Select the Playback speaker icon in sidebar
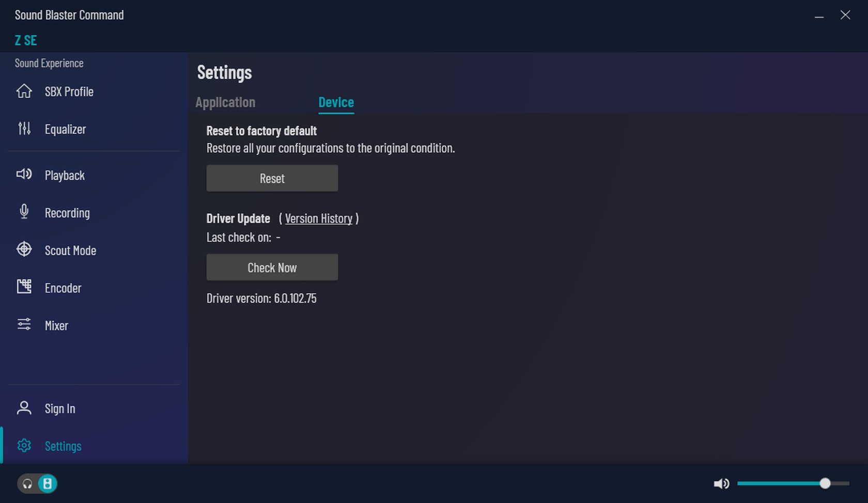Screen dimensions: 868x503 tap(24, 175)
